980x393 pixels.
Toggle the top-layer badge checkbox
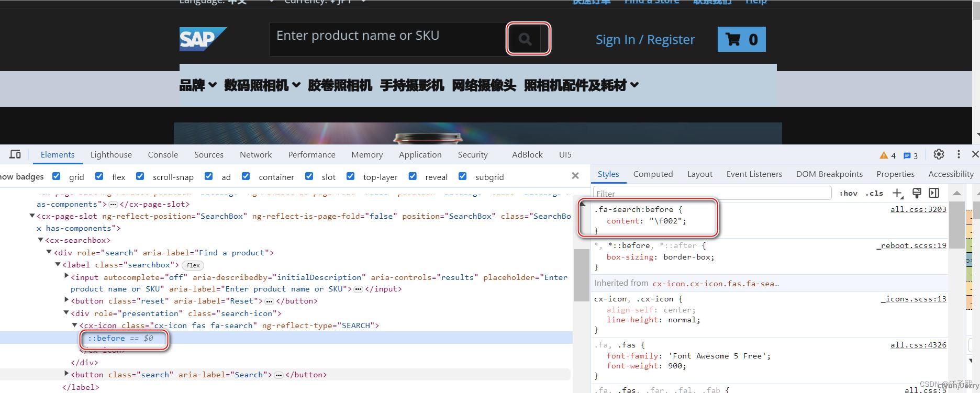pos(351,176)
